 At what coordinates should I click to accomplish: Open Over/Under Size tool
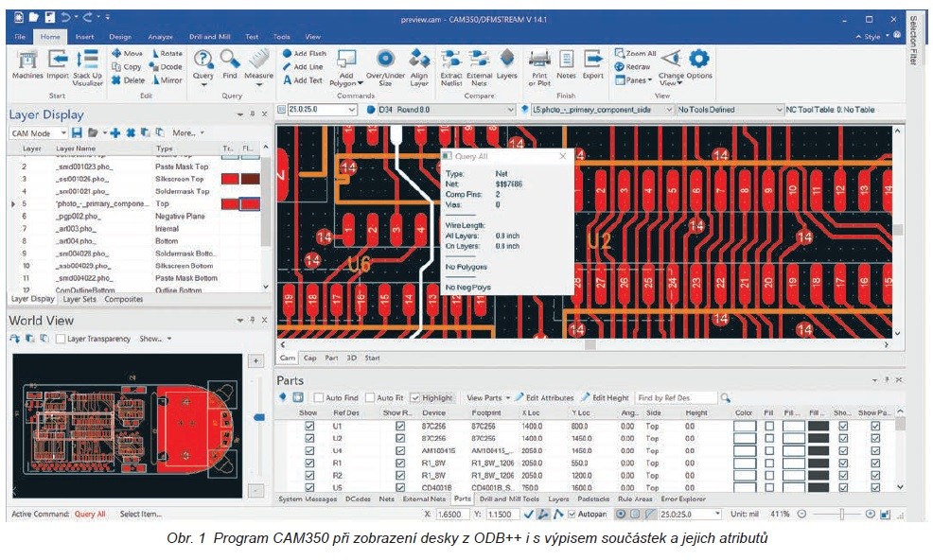point(385,67)
